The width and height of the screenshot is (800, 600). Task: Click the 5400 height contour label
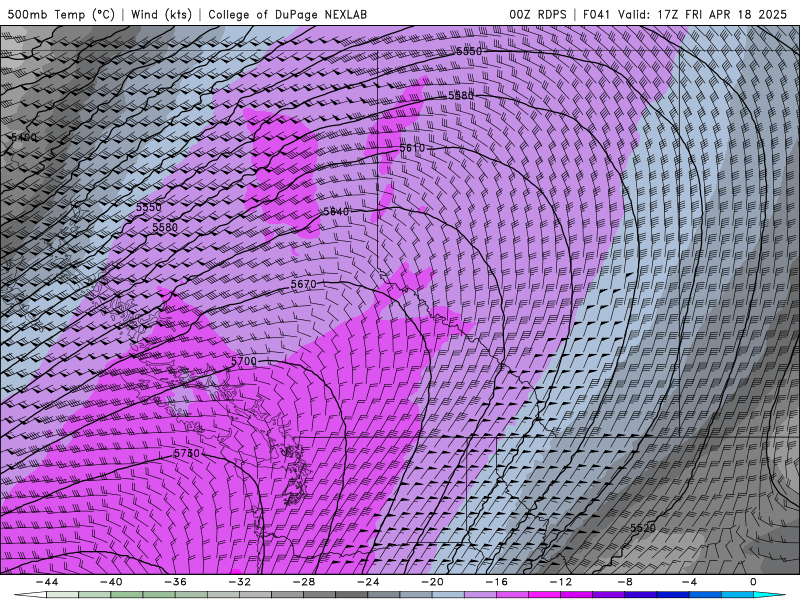coord(24,137)
